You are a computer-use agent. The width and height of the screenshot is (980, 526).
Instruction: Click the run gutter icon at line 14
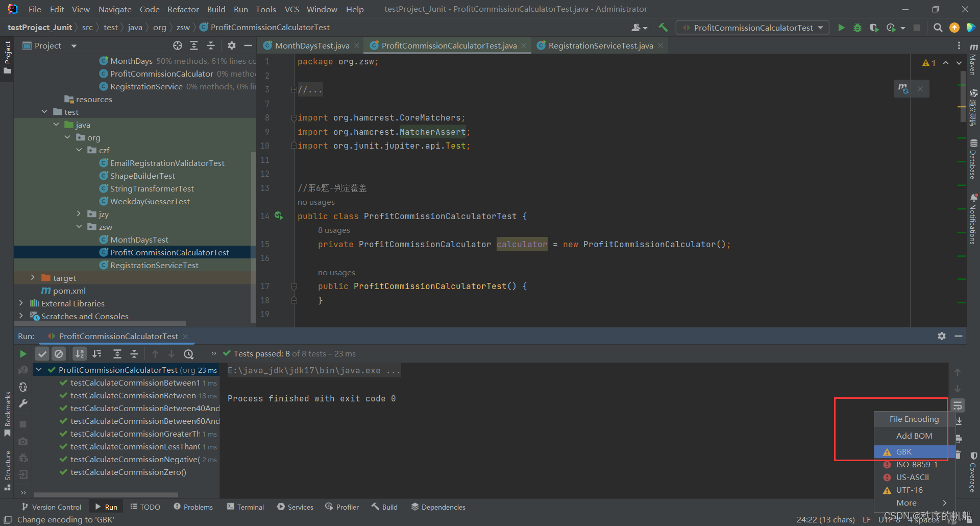[x=279, y=216]
